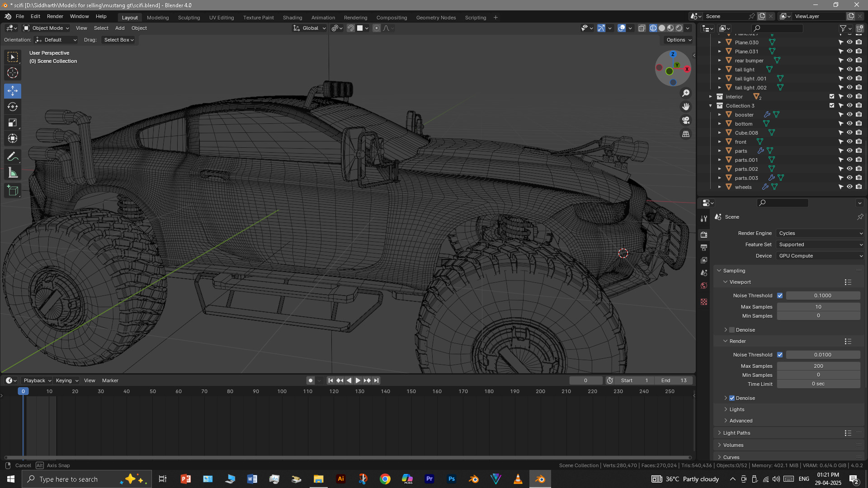Open the View Layer properties tab
868x488 pixels.
click(x=704, y=260)
